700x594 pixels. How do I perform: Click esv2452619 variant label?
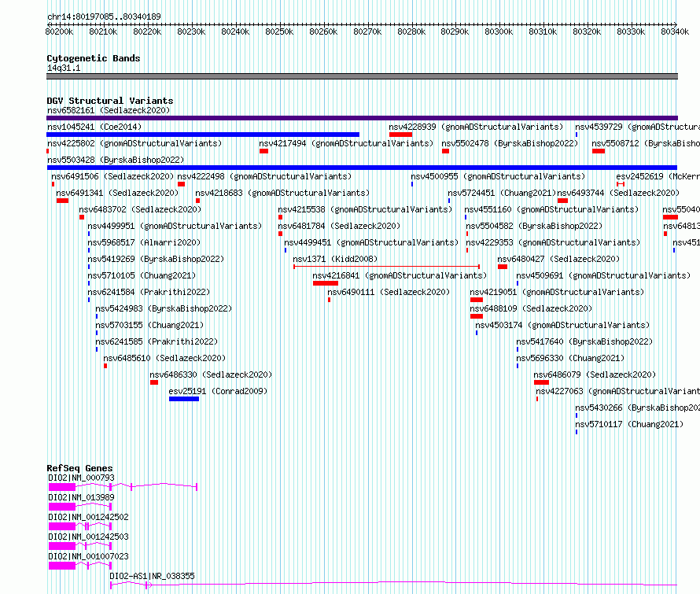tap(658, 176)
